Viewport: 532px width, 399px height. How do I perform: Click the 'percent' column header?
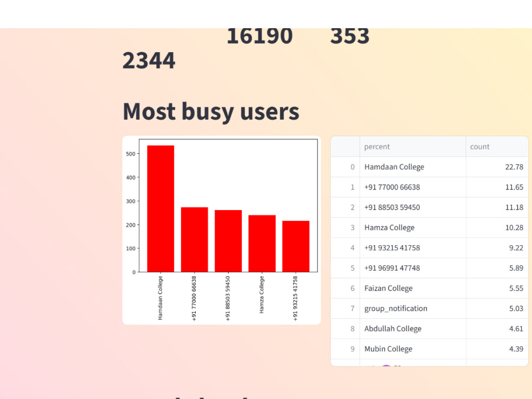[x=413, y=147]
